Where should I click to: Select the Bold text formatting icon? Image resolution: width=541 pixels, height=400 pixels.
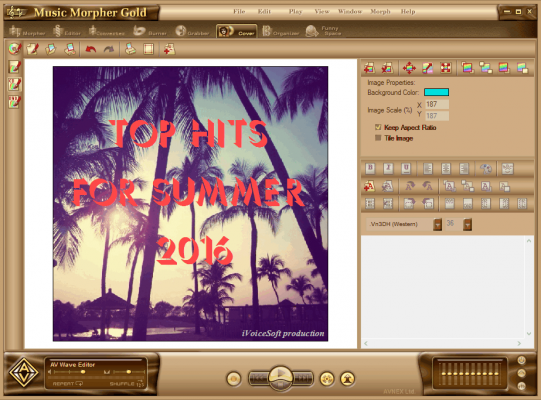point(370,168)
